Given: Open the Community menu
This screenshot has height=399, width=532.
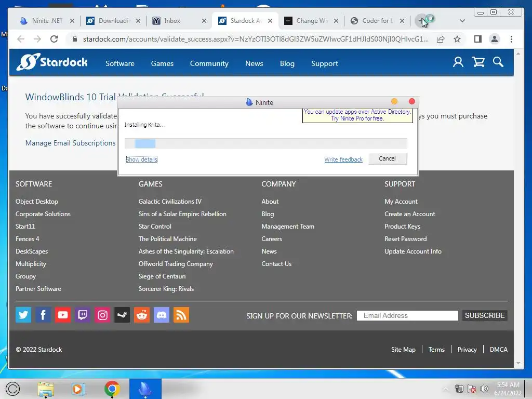Looking at the screenshot, I should (x=209, y=63).
